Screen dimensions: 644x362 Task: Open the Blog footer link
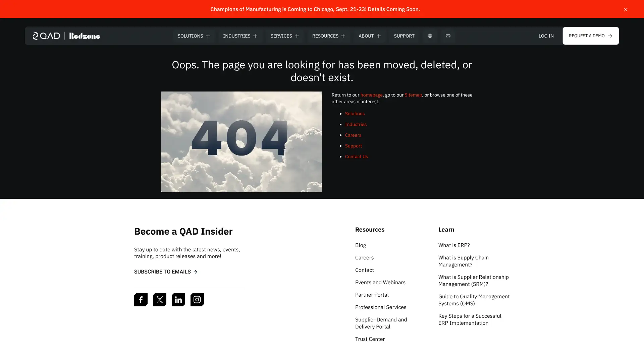[361, 245]
